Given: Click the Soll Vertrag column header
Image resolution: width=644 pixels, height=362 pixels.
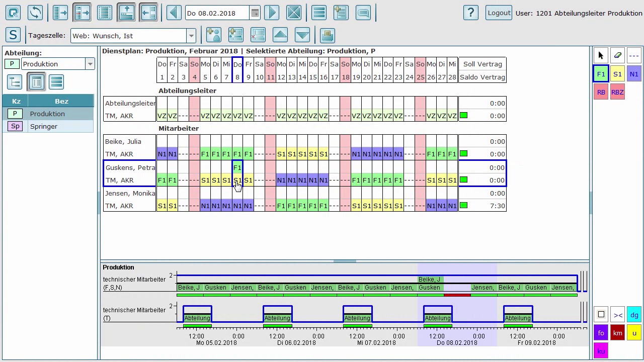Looking at the screenshot, I should [482, 64].
